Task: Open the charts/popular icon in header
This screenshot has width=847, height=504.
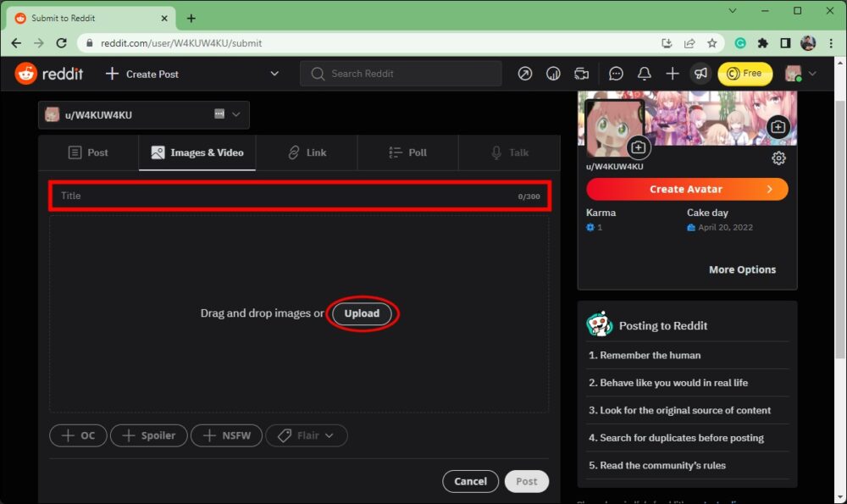Action: pos(553,74)
